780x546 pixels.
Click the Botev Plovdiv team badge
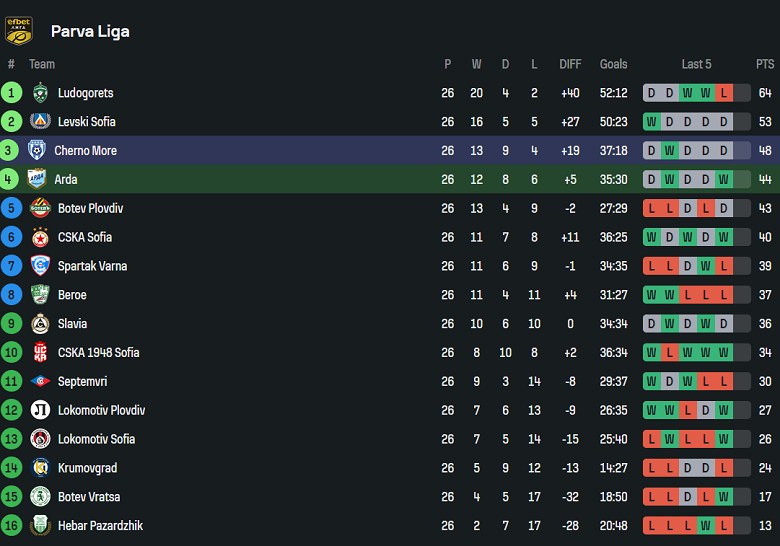[40, 209]
